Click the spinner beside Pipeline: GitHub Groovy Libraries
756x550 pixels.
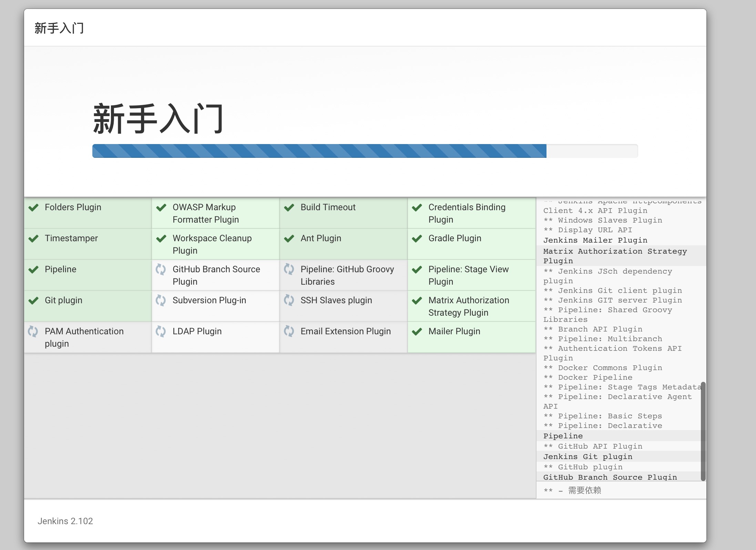tap(289, 269)
